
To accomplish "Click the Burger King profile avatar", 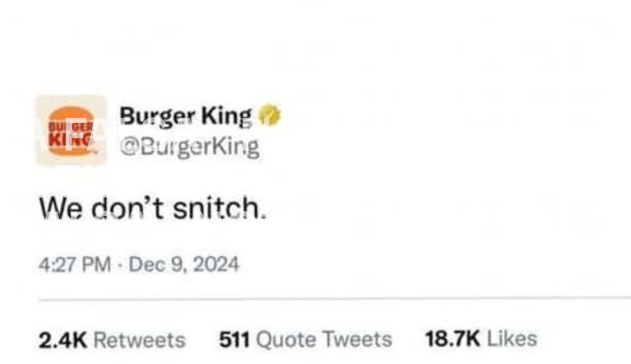I will 71,130.
